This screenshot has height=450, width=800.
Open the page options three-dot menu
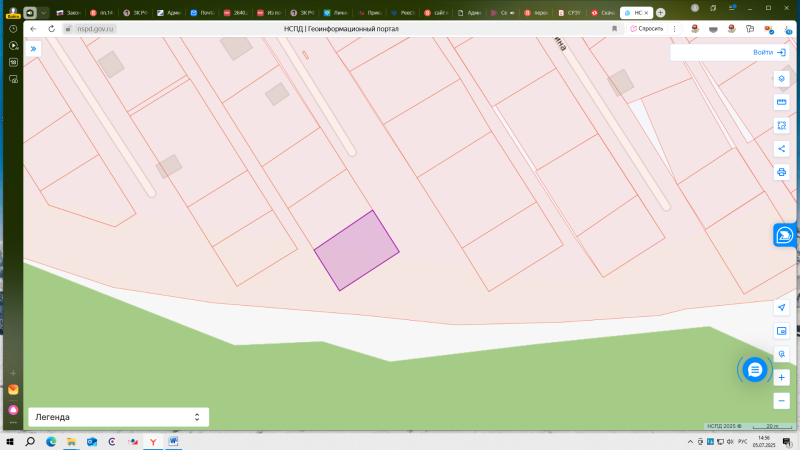point(674,29)
